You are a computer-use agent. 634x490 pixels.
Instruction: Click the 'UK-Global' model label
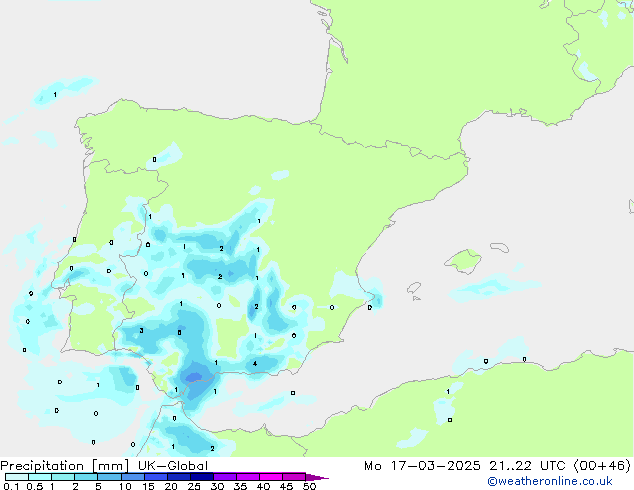173,466
